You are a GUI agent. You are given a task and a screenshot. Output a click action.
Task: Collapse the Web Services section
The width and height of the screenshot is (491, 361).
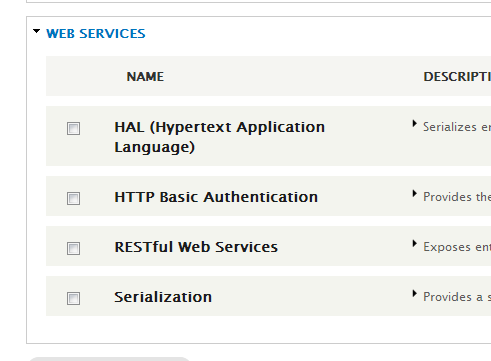pyautogui.click(x=36, y=31)
